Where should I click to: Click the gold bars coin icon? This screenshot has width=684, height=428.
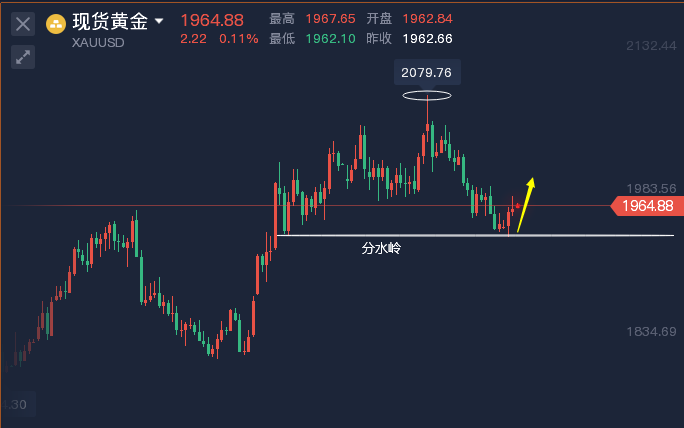[x=56, y=24]
